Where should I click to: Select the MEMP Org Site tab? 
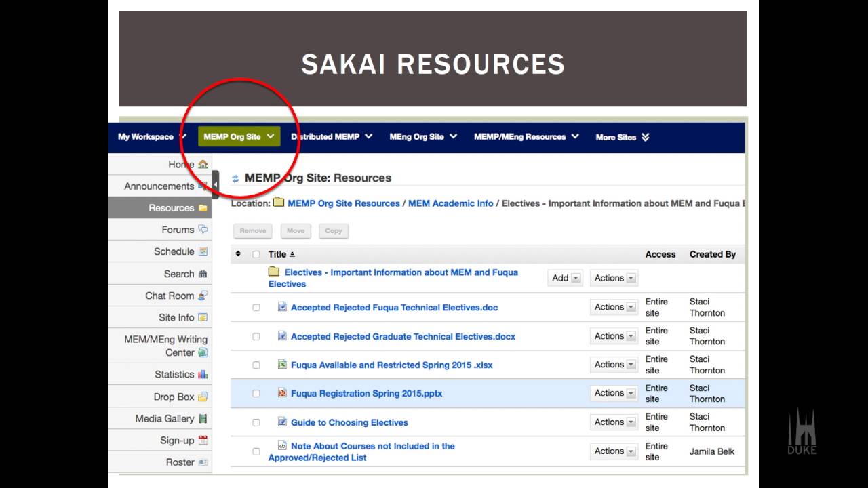point(239,136)
